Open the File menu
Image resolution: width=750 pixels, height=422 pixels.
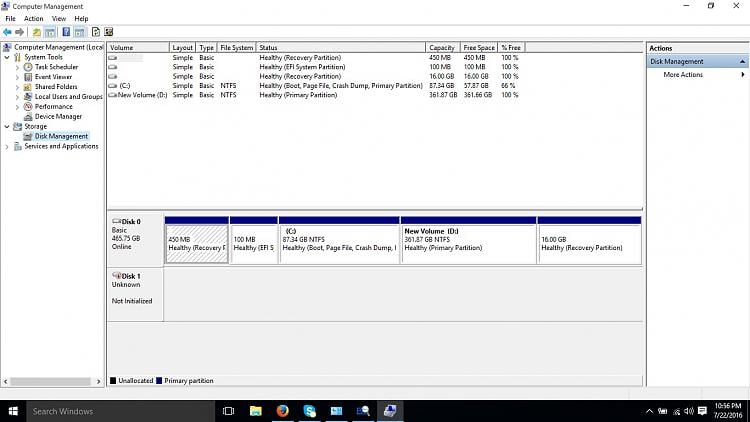point(11,19)
